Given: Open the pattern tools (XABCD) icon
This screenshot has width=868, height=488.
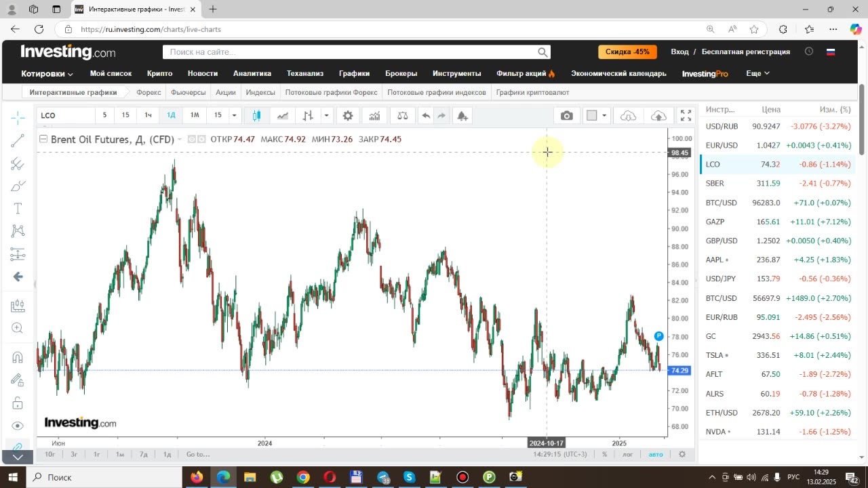Looking at the screenshot, I should (x=18, y=231).
